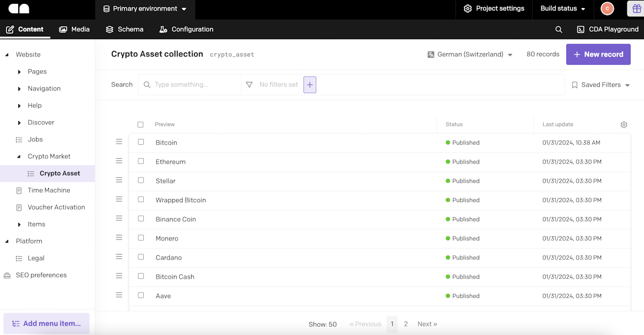This screenshot has height=335, width=644.
Task: Expand the Help tree node
Action: click(19, 106)
